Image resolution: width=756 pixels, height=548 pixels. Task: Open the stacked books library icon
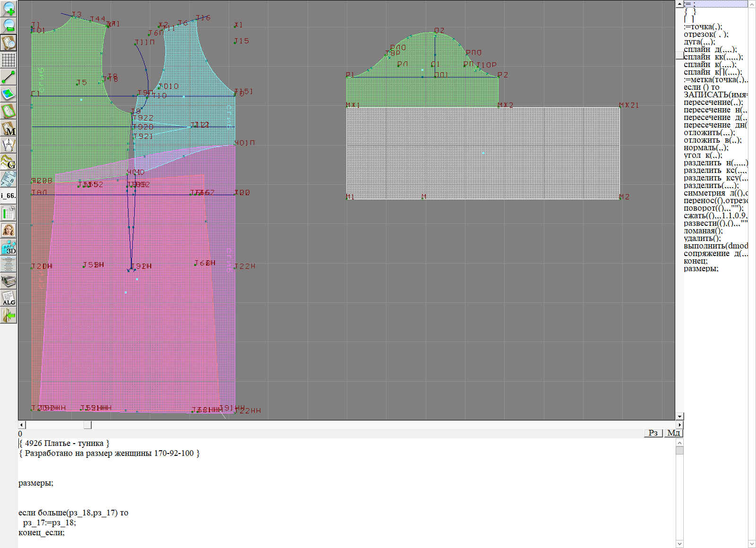(x=9, y=281)
